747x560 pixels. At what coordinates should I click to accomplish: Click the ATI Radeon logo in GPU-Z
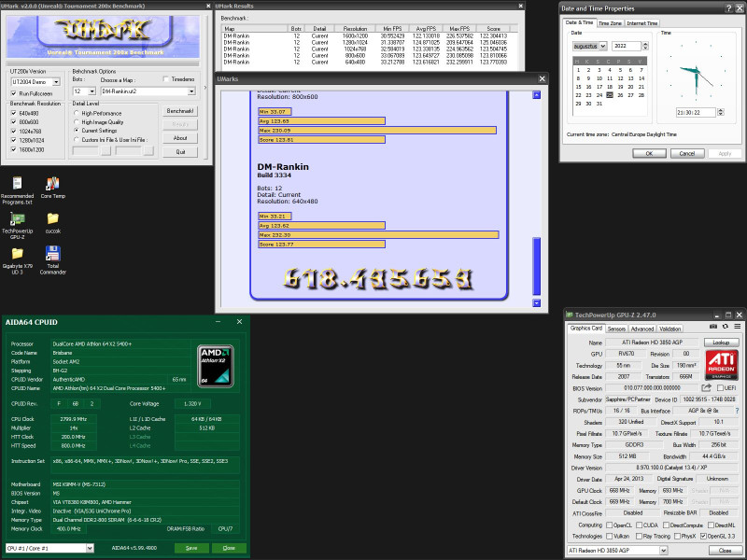[x=721, y=364]
